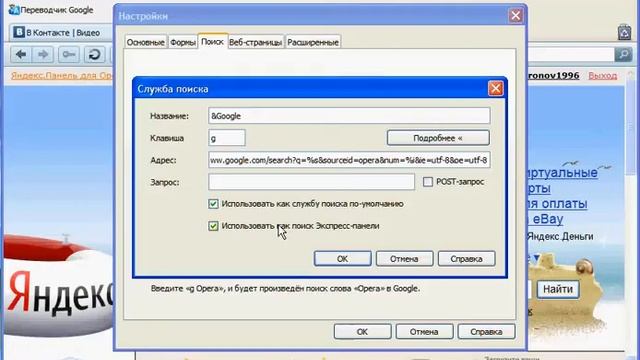Select the В Контакте | Видео browser tab
The image size is (640, 360).
[x=61, y=33]
